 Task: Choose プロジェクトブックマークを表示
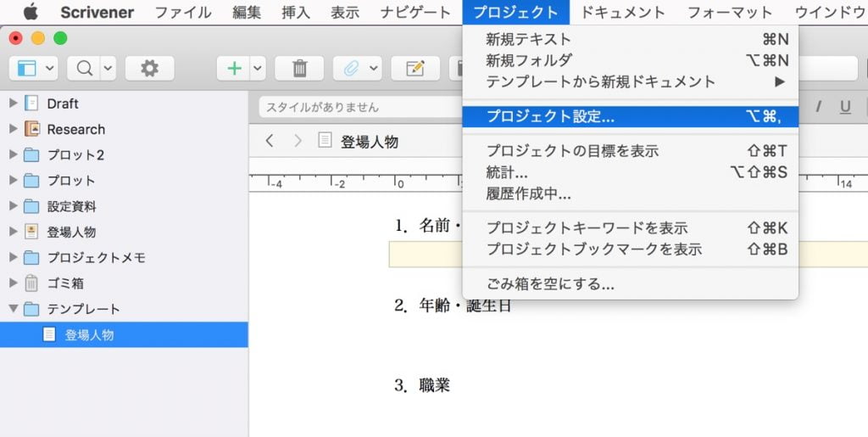[x=631, y=249]
